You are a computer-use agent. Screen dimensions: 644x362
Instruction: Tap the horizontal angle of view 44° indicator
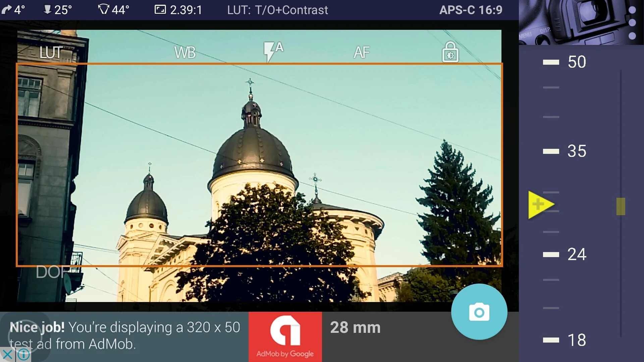point(113,10)
